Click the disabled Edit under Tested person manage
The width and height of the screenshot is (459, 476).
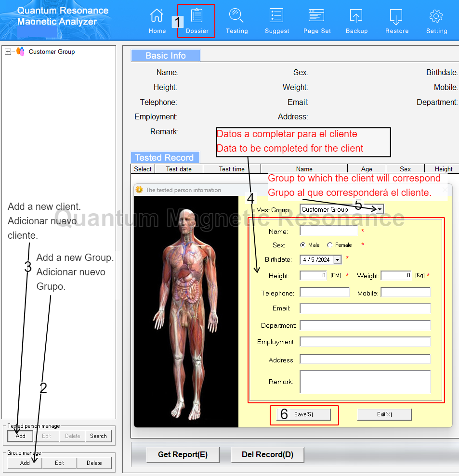[x=46, y=436]
